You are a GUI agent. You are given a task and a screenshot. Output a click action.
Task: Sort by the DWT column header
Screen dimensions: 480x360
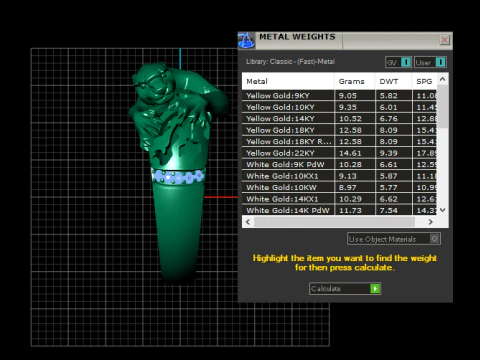point(393,81)
